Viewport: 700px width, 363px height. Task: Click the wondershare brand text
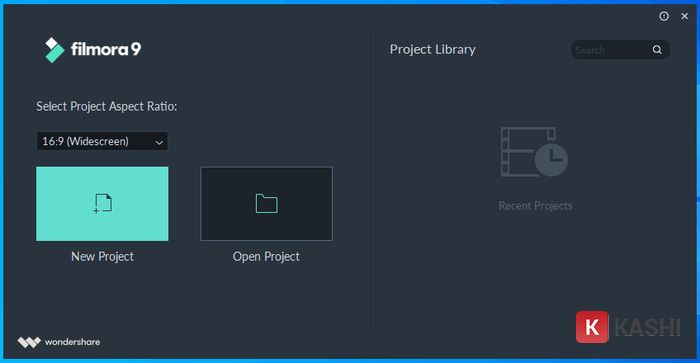[x=72, y=342]
